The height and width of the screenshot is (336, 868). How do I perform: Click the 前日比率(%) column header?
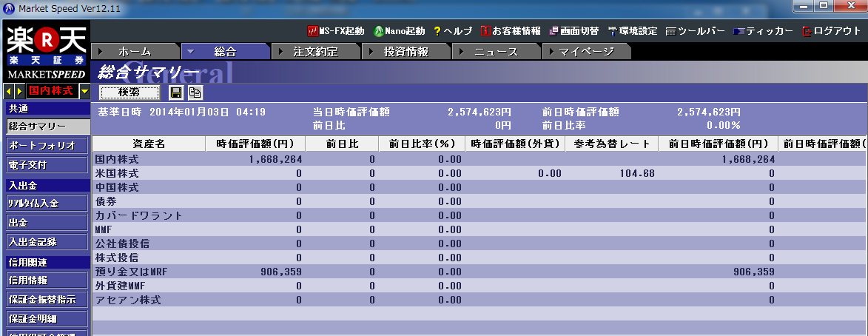coord(422,144)
